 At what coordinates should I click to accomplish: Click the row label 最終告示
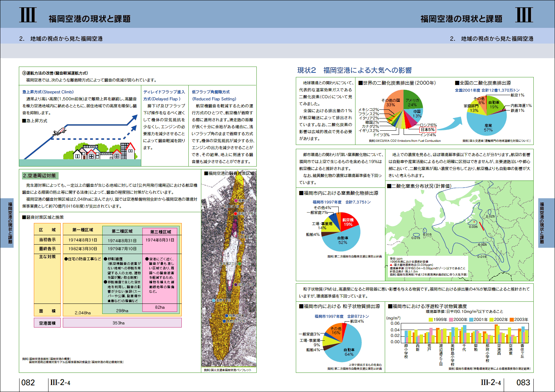(x=47, y=249)
